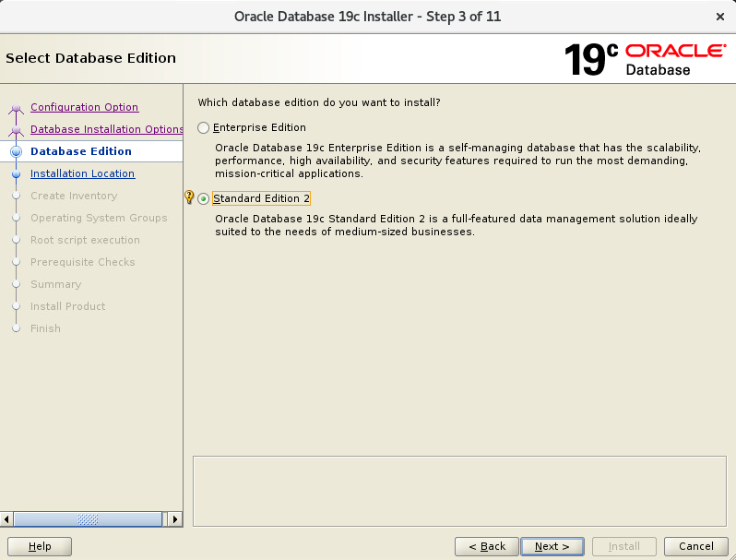Click the Oracle 19c Database logo
This screenshot has height=560, width=736.
pos(645,60)
